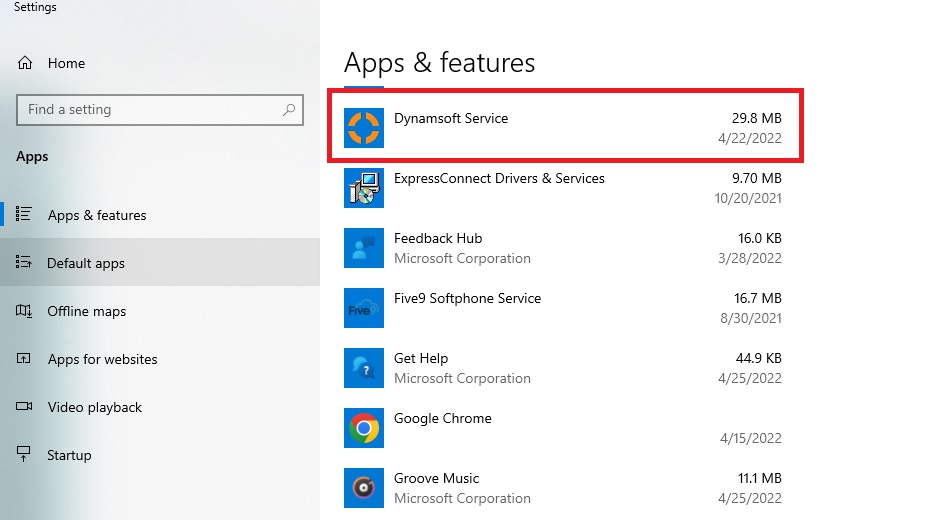Click the Feedback Hub app icon
The height and width of the screenshot is (520, 926).
pos(364,248)
